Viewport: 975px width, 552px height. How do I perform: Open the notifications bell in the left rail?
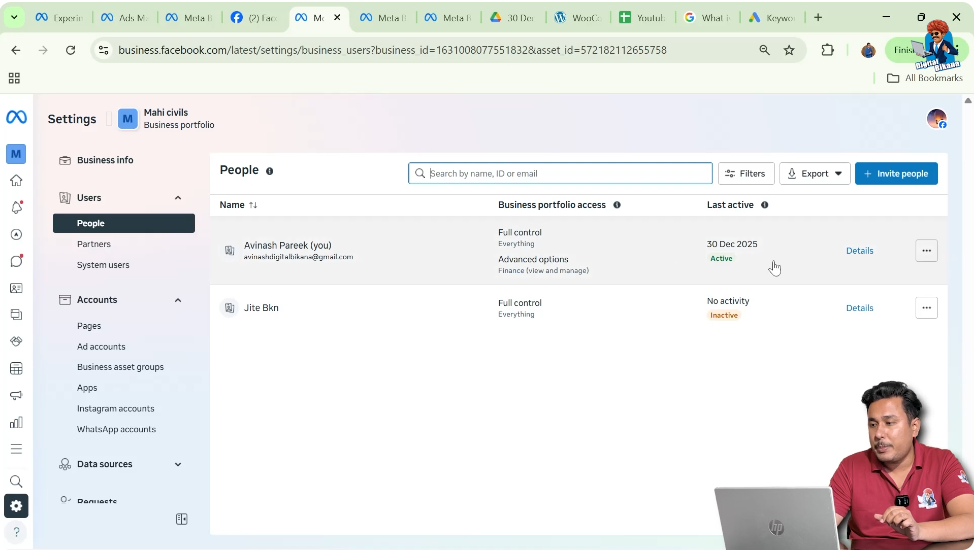[x=16, y=207]
